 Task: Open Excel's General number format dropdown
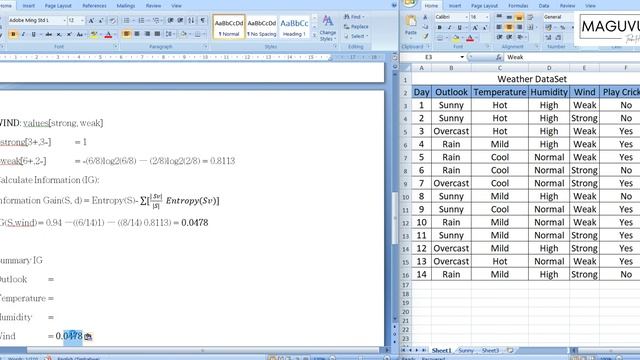point(558,17)
